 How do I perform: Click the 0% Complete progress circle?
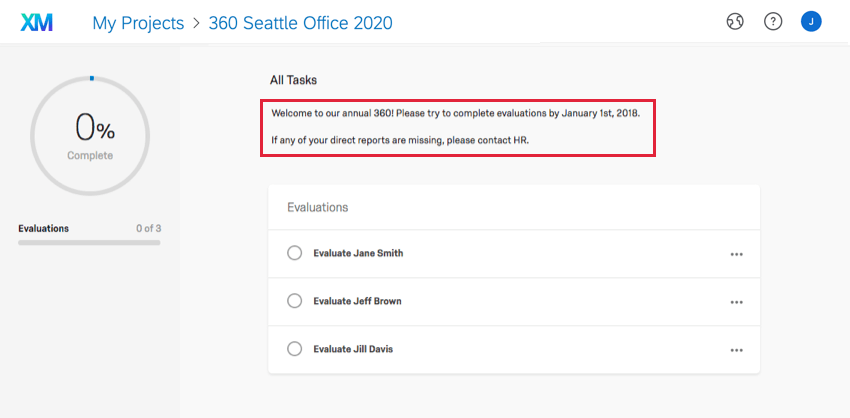(x=90, y=135)
